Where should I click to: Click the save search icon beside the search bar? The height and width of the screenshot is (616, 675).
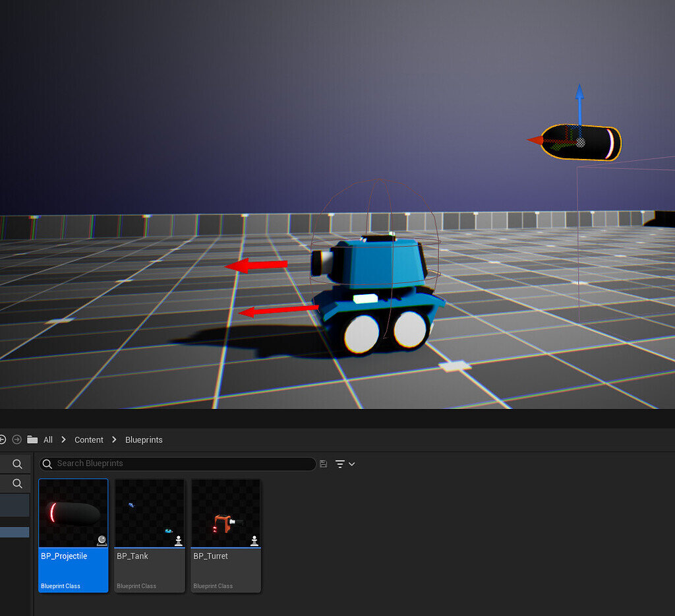coord(323,464)
